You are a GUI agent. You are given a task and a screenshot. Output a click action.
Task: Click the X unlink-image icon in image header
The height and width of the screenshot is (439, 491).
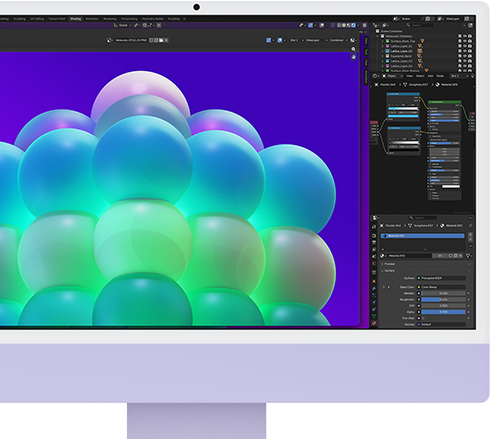pyautogui.click(x=166, y=40)
